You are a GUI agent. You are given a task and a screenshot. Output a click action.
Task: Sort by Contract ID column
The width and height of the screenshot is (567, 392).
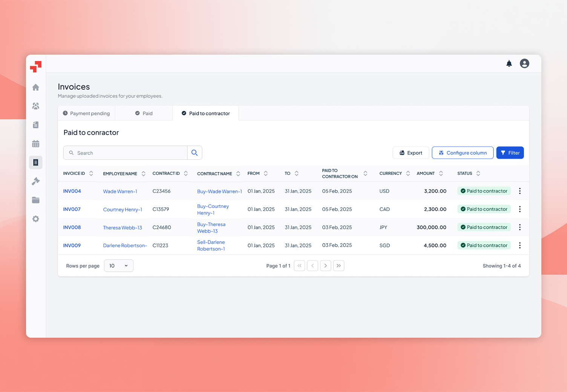point(186,173)
